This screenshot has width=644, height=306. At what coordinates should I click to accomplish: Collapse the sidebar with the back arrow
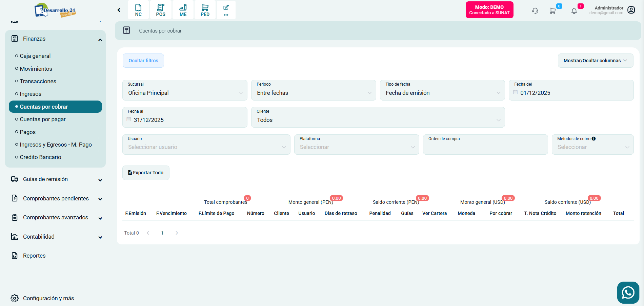[119, 10]
